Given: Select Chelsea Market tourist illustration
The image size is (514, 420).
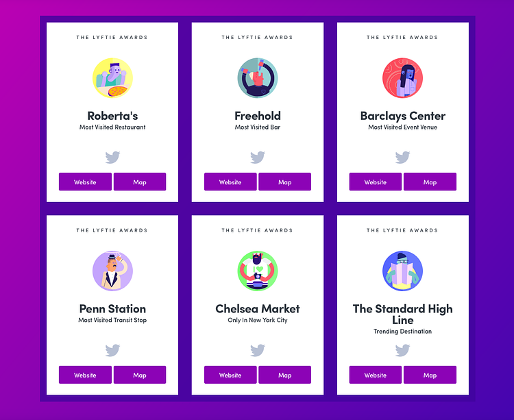Looking at the screenshot, I should 258,271.
